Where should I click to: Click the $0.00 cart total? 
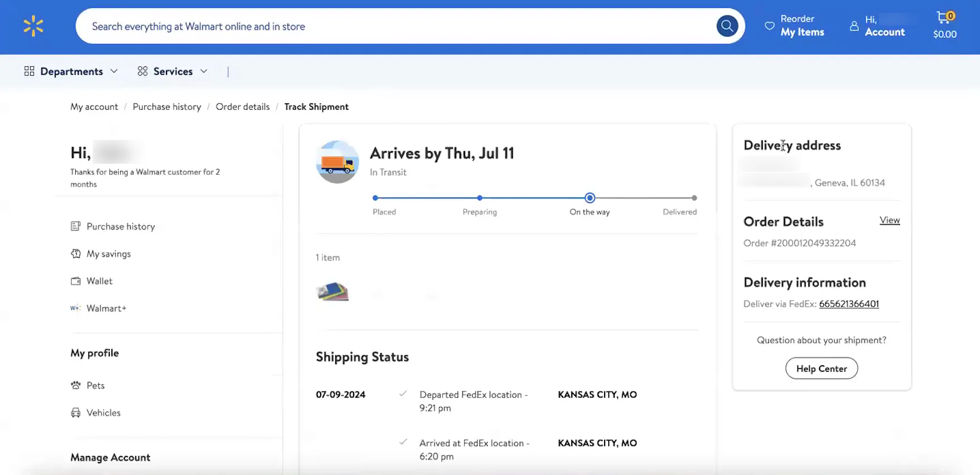pos(945,34)
